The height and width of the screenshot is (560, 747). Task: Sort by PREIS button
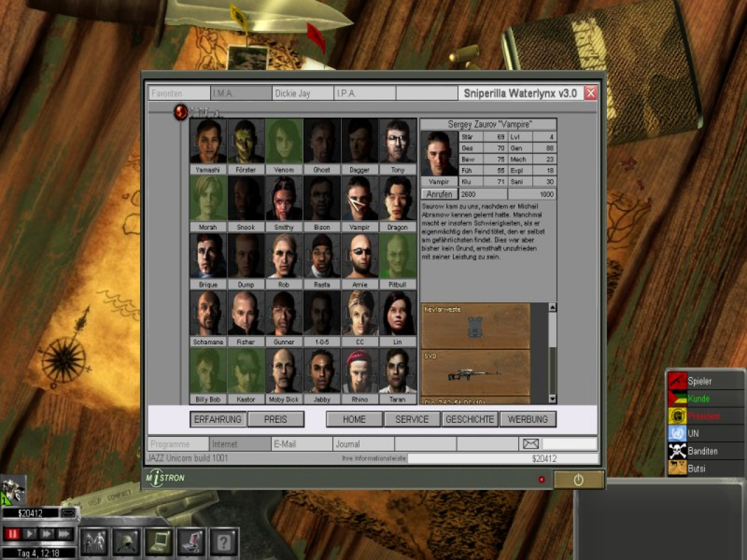tap(275, 419)
